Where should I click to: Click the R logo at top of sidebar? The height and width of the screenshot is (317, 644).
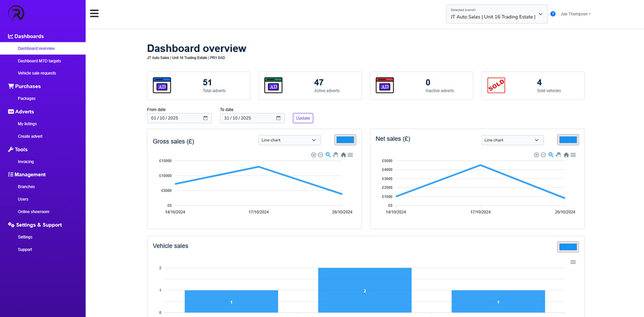(x=16, y=13)
